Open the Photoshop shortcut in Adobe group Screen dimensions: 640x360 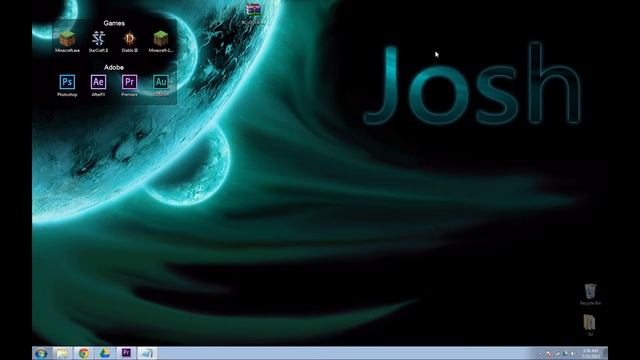67,85
